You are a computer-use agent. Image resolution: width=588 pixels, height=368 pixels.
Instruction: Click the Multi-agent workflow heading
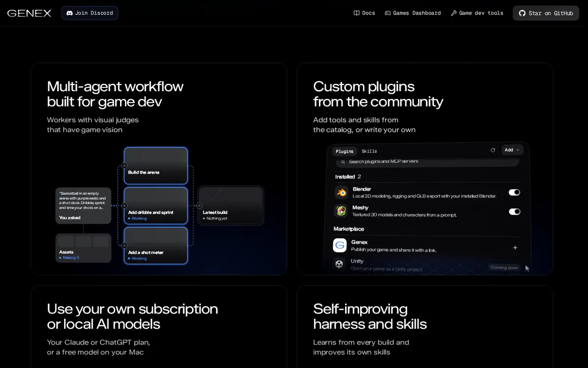pyautogui.click(x=115, y=94)
